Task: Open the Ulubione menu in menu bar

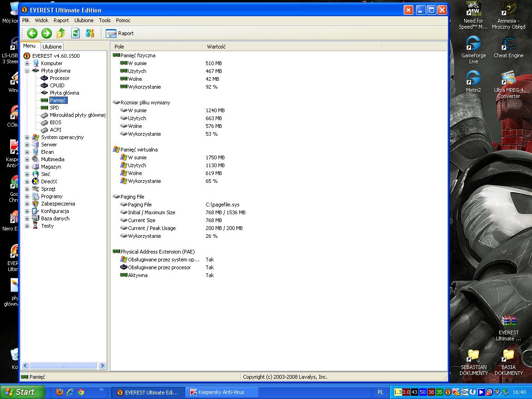Action: [x=84, y=20]
